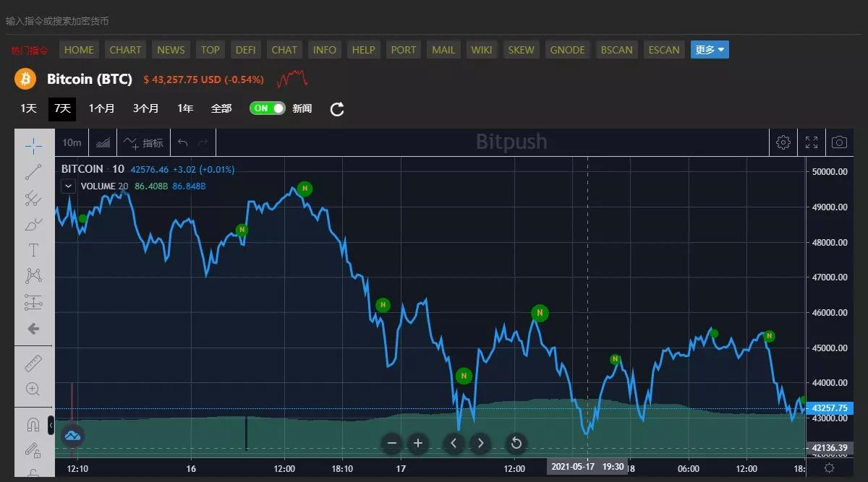Zoom in the chart with plus button
Screen dimensions: 868x482
coord(418,443)
